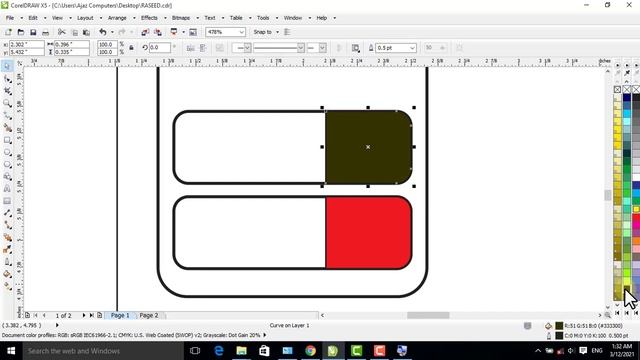Select the Crop tool
640x360 pixels.
(7, 91)
